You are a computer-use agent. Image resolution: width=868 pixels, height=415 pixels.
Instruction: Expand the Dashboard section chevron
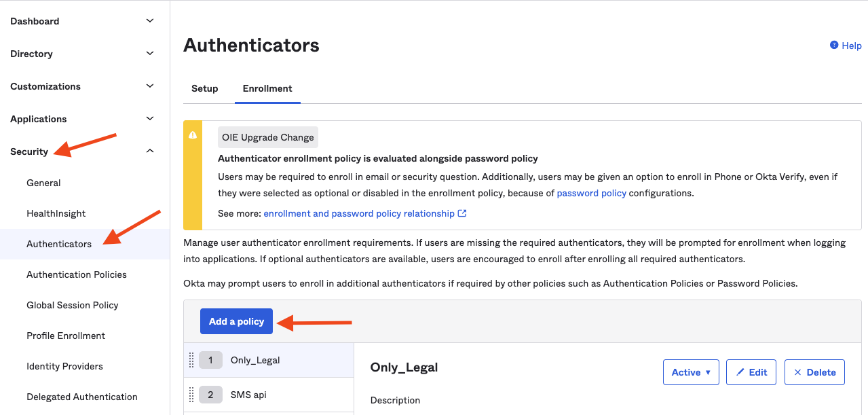tap(149, 21)
